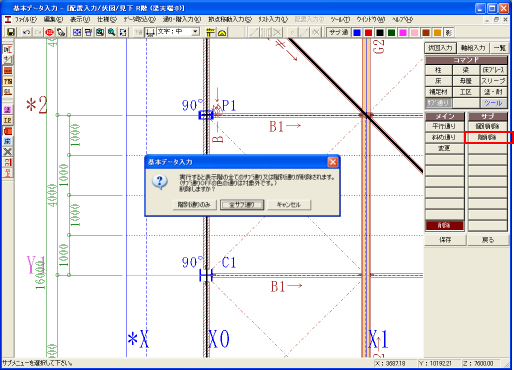Click the 工区 command button
The height and width of the screenshot is (370, 514).
click(x=466, y=92)
